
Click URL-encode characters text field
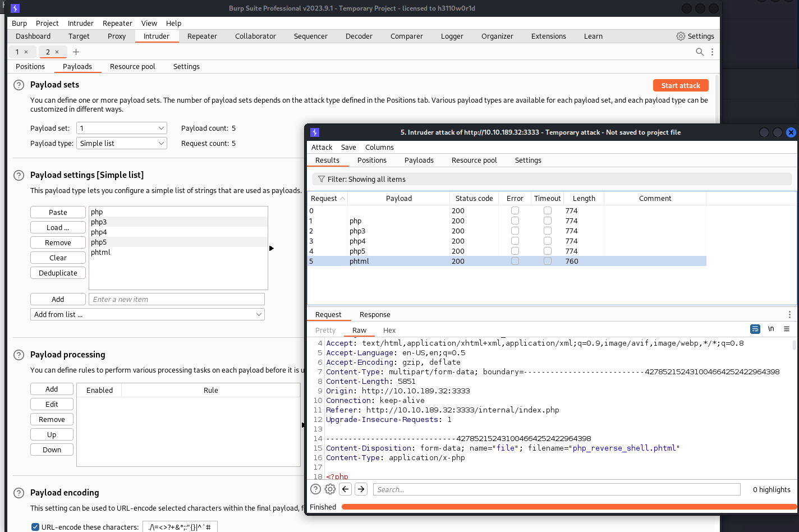pos(180,526)
